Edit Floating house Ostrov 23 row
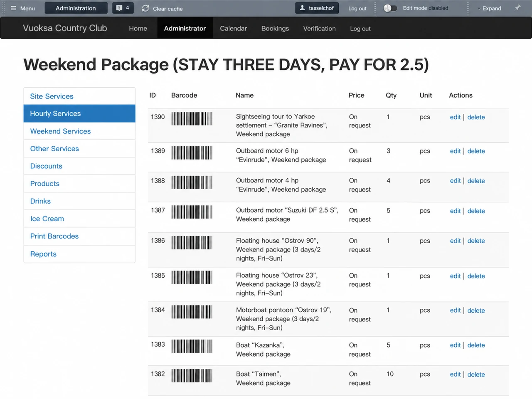Viewport: 532px width, 399px height. tap(455, 276)
